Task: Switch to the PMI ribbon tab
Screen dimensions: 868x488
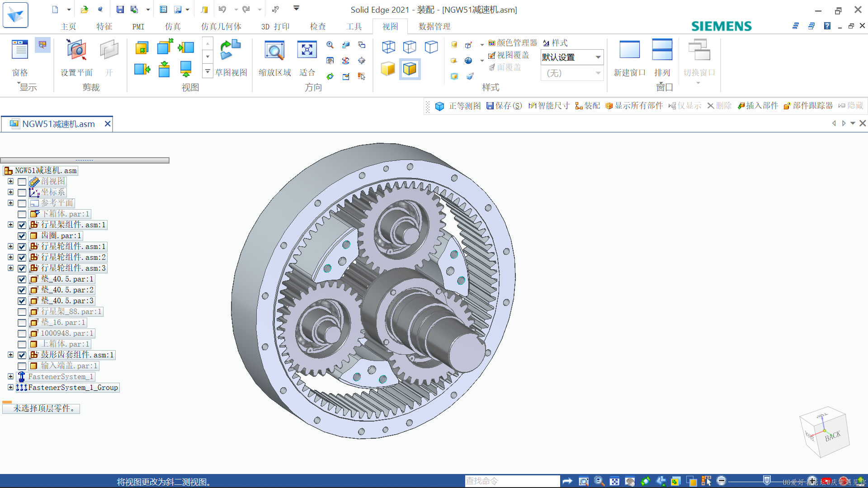Action: (x=138, y=26)
